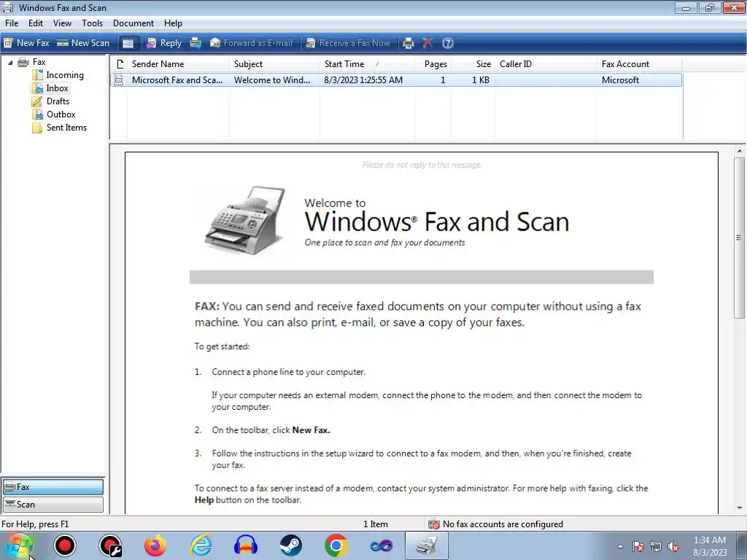Click the Reply toolbar button

pos(164,43)
